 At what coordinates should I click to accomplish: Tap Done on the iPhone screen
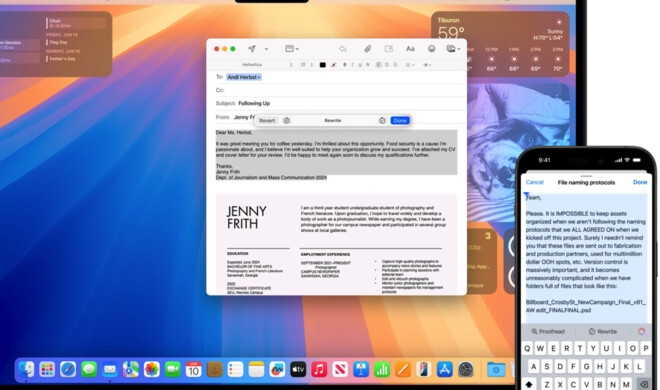(640, 182)
